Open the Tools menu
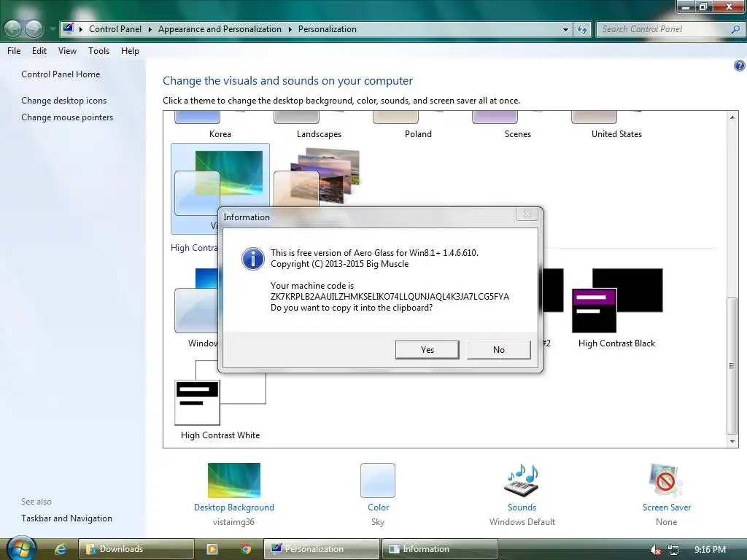Image resolution: width=747 pixels, height=560 pixels. click(x=98, y=51)
